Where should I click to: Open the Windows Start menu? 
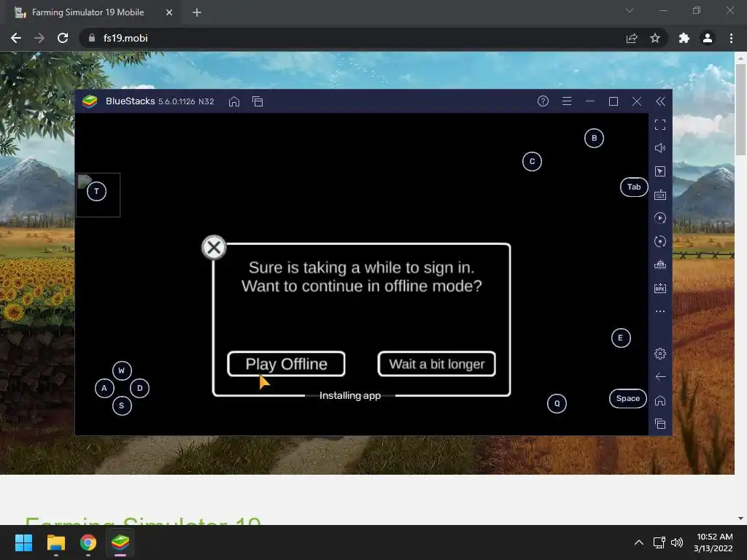pyautogui.click(x=23, y=542)
